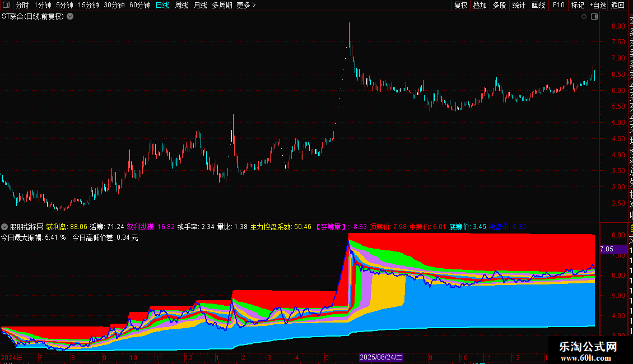Add stock via +自选 button
Screen dimensions: 633x364
coord(598,5)
